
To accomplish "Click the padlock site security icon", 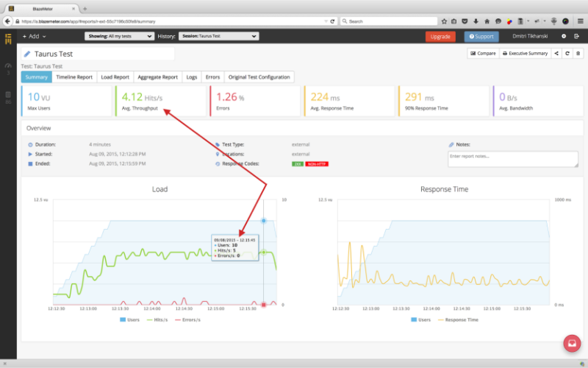I will pos(17,21).
